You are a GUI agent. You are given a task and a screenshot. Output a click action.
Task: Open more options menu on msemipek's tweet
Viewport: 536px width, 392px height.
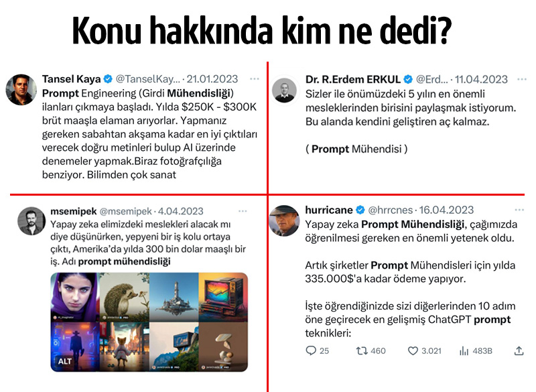[x=243, y=211]
